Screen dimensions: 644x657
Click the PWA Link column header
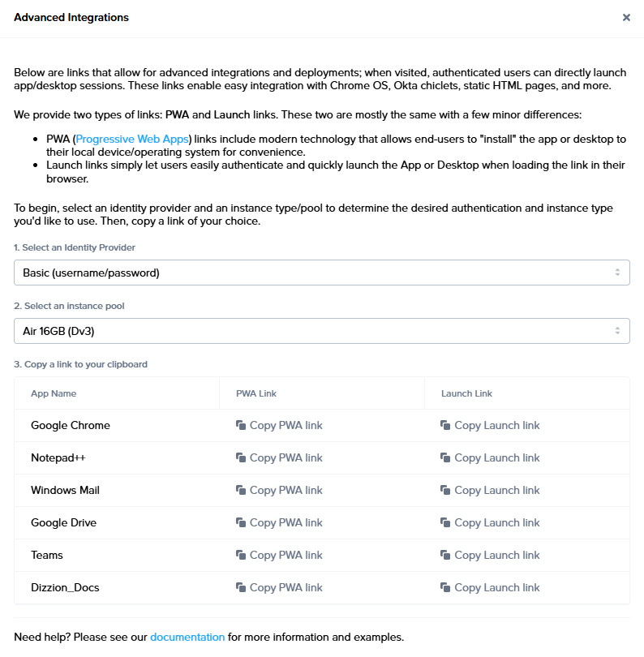pos(256,393)
